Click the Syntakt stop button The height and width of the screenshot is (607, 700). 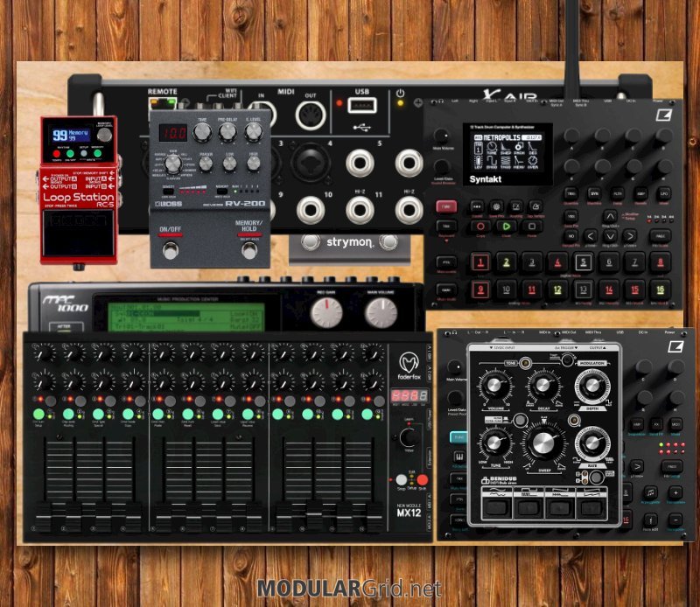[532, 227]
